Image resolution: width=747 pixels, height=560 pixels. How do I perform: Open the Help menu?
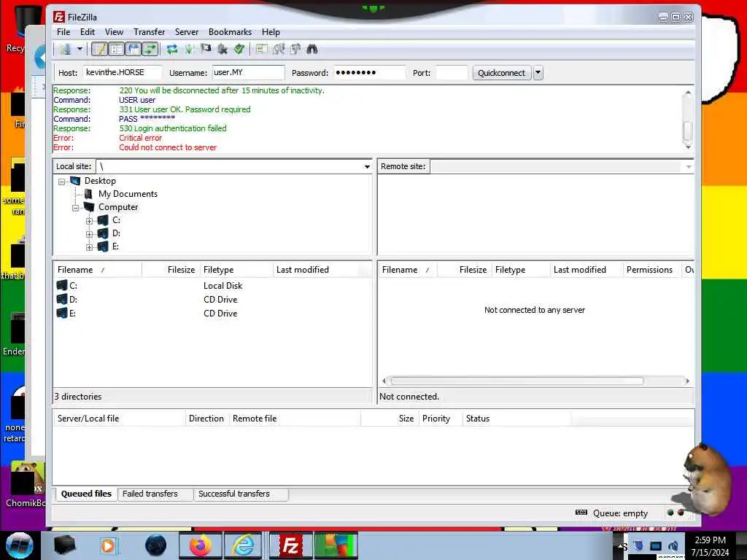(x=271, y=32)
